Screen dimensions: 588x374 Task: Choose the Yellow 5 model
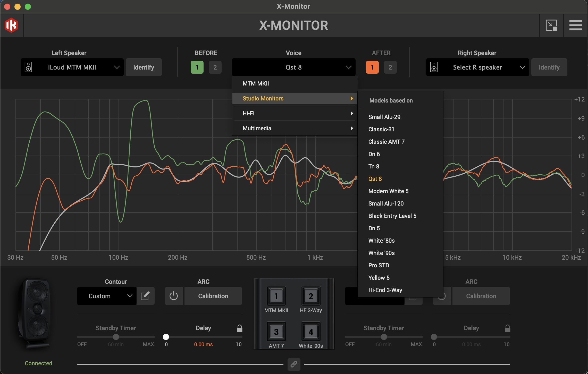click(x=400, y=278)
